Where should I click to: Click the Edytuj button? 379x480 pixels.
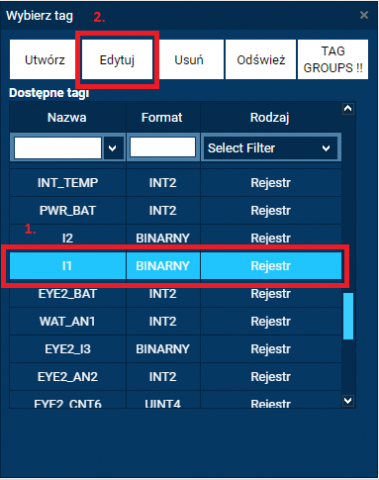point(117,59)
